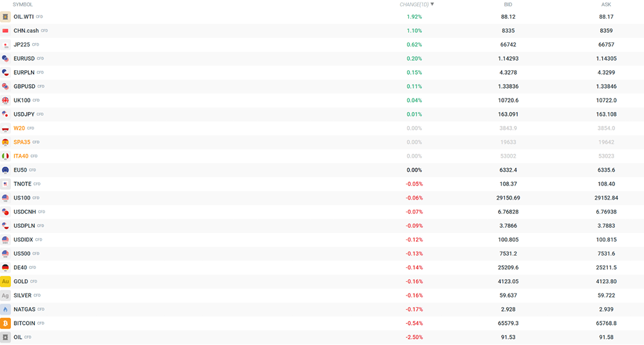The image size is (644, 345).
Task: Click the SILVER Ag symbol icon
Action: tap(5, 295)
